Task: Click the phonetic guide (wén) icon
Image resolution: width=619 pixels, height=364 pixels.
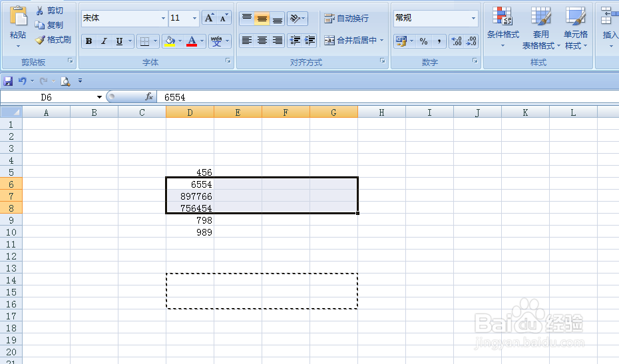Action: click(x=216, y=41)
